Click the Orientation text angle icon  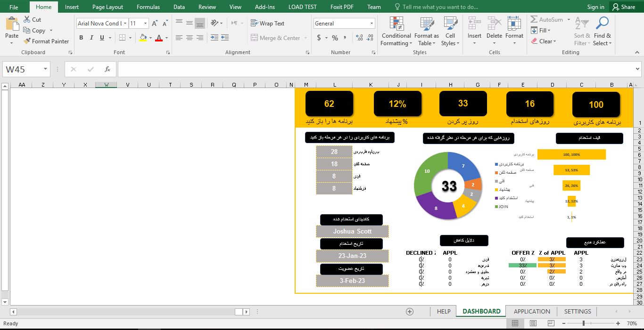pyautogui.click(x=215, y=23)
